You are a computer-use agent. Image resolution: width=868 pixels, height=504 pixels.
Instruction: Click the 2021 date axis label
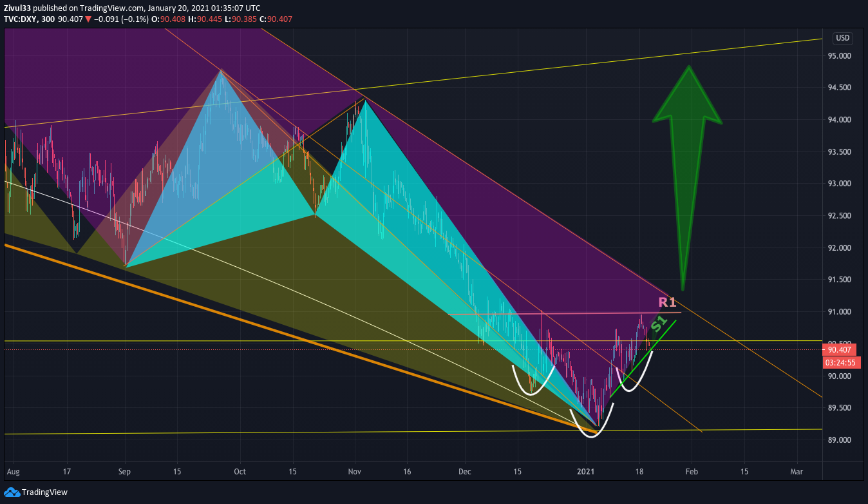point(587,472)
